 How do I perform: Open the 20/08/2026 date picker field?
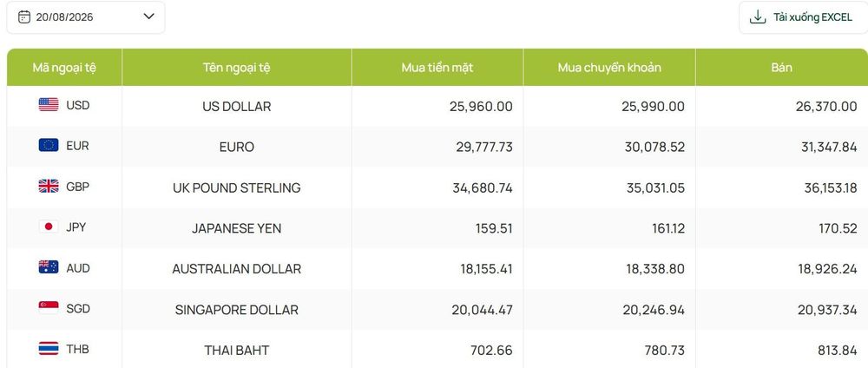point(86,17)
